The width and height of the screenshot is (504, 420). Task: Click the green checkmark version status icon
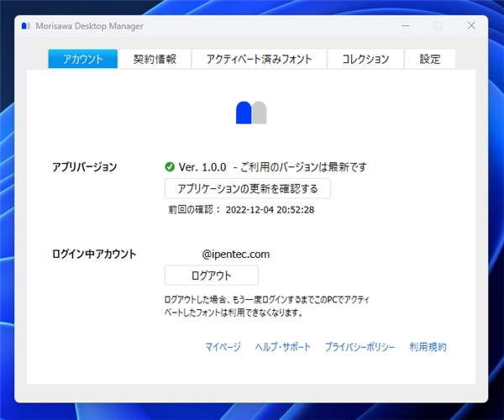[x=170, y=167]
